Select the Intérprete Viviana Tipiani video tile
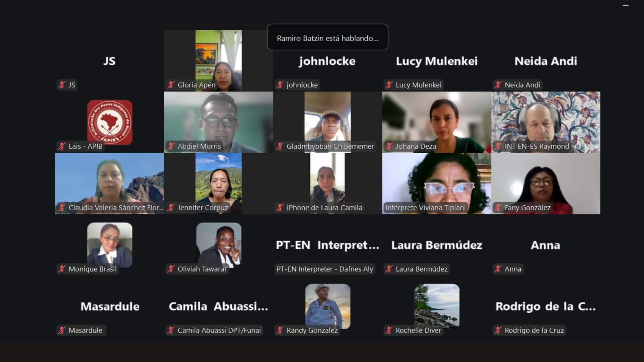 pos(437,184)
